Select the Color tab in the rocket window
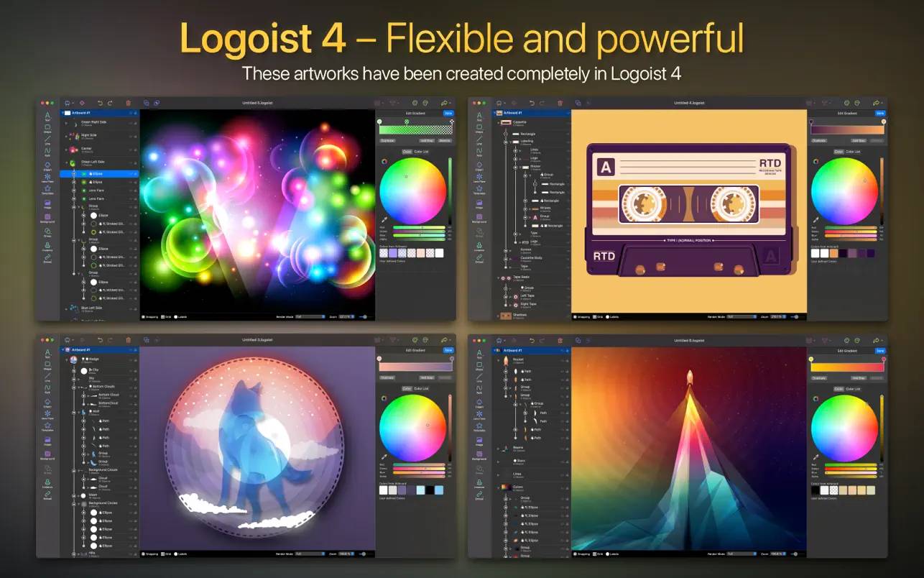924x578 pixels. 838,389
